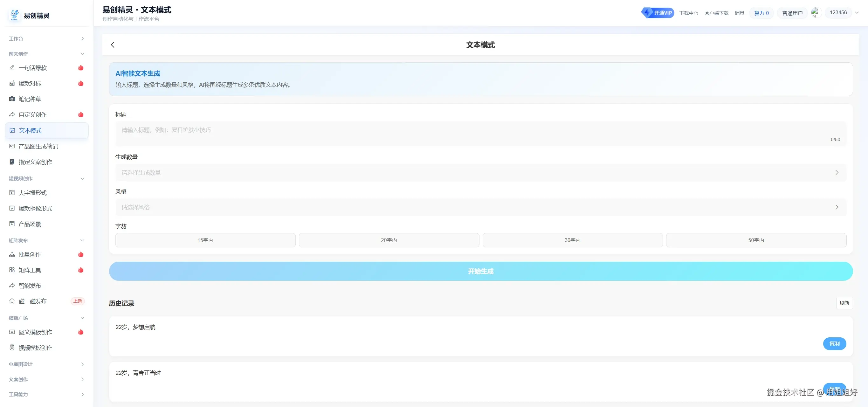Click the 矩阵工具 grid icon
This screenshot has width=868, height=407.
point(12,270)
